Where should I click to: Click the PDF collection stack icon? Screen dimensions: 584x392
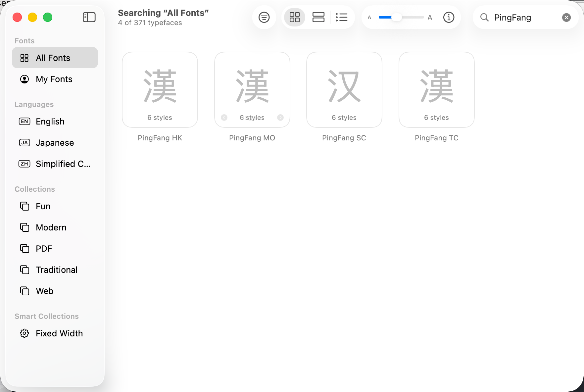tap(24, 248)
